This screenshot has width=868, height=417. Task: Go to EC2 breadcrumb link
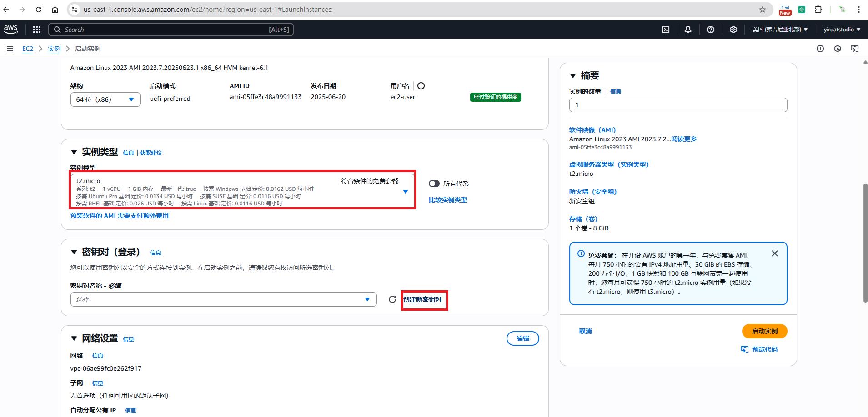[28, 49]
